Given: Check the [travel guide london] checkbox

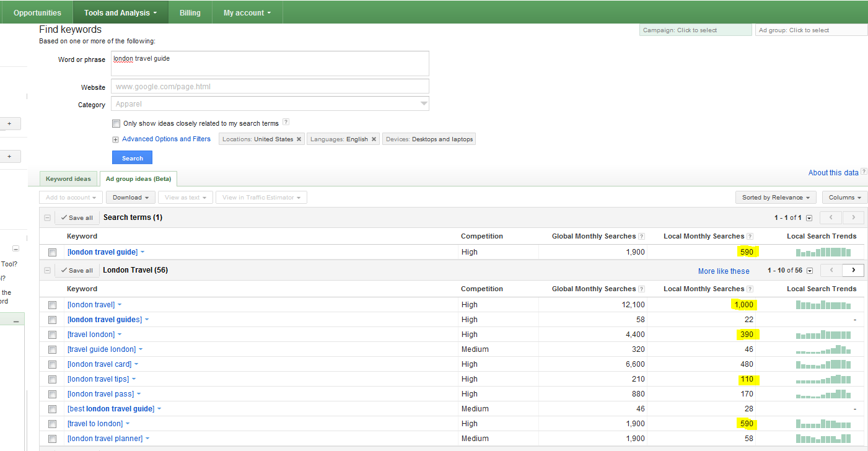Looking at the screenshot, I should [53, 350].
